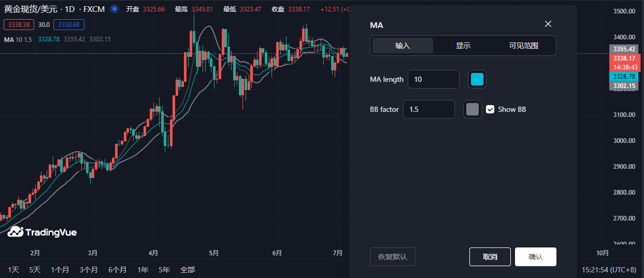Switch to the 显示 tab
This screenshot has width=644, height=278.
coord(463,46)
